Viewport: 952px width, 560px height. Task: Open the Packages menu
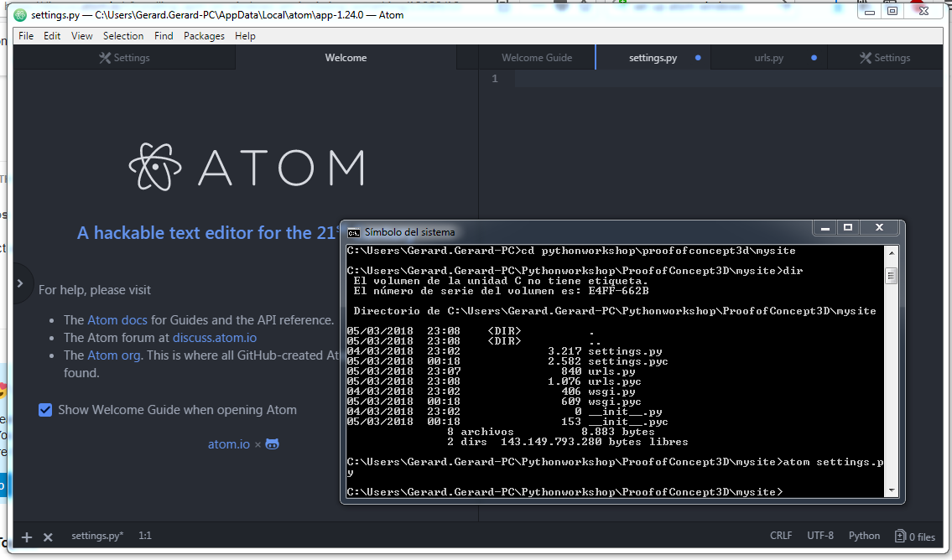click(204, 36)
